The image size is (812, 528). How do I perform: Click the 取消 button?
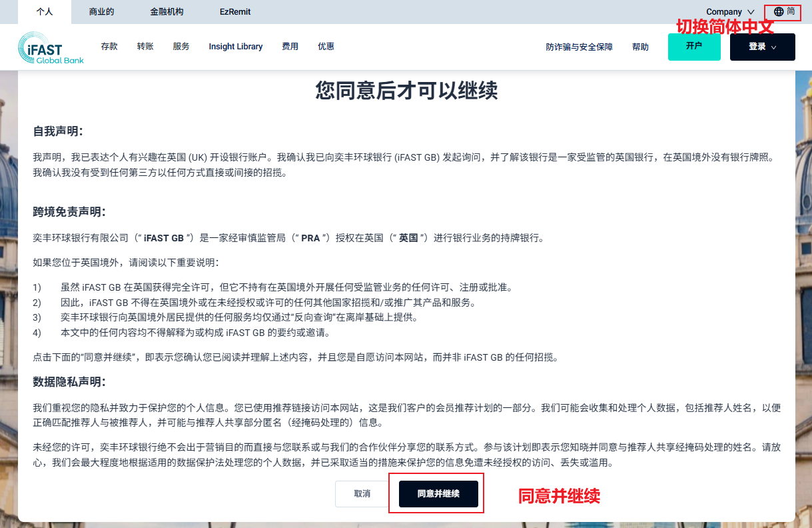pyautogui.click(x=362, y=494)
